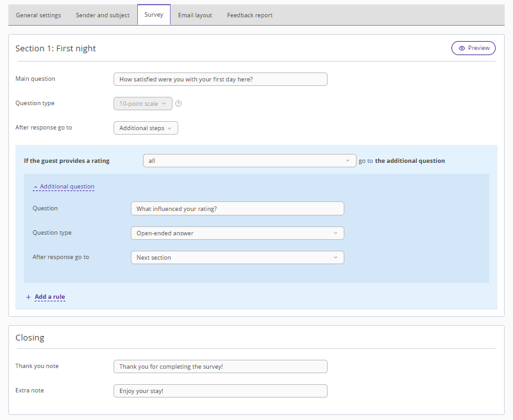This screenshot has height=420, width=513.
Task: Open the Additional steps dropdown
Action: [146, 128]
